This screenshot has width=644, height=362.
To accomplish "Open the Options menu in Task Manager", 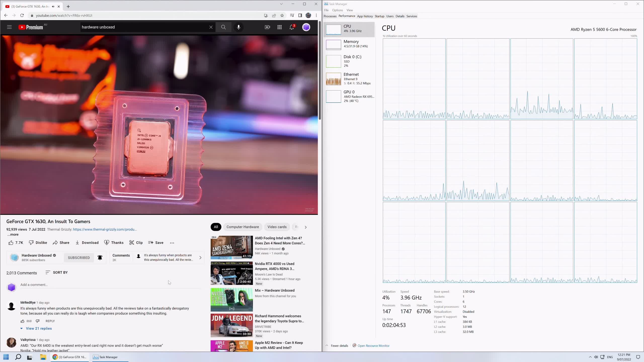I will [337, 10].
